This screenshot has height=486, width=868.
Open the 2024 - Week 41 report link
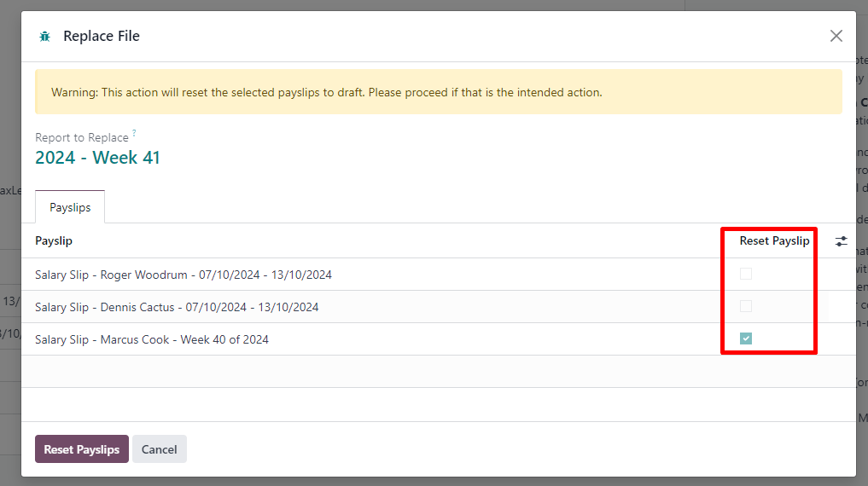coord(97,158)
